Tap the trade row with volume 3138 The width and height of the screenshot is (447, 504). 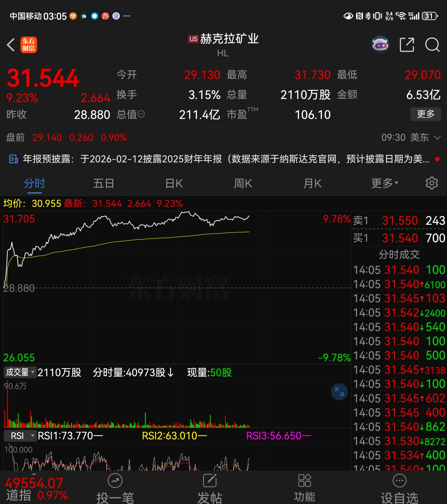(399, 370)
